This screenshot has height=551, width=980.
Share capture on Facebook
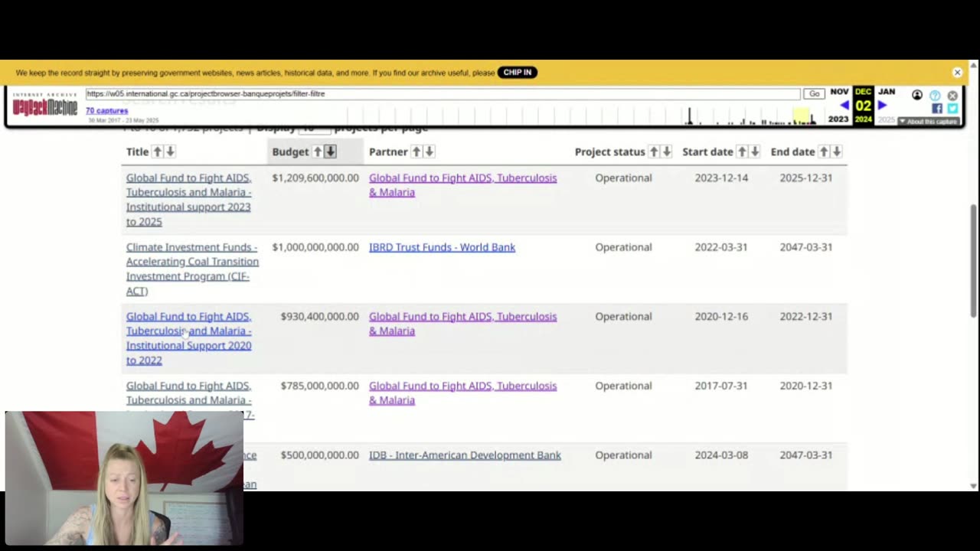pos(937,108)
